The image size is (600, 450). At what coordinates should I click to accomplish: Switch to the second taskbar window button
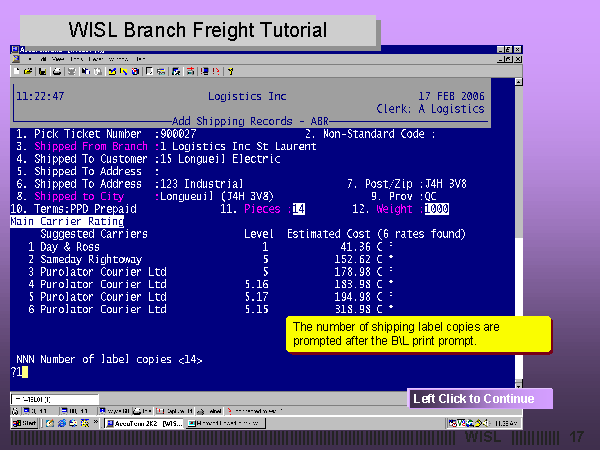point(225,423)
